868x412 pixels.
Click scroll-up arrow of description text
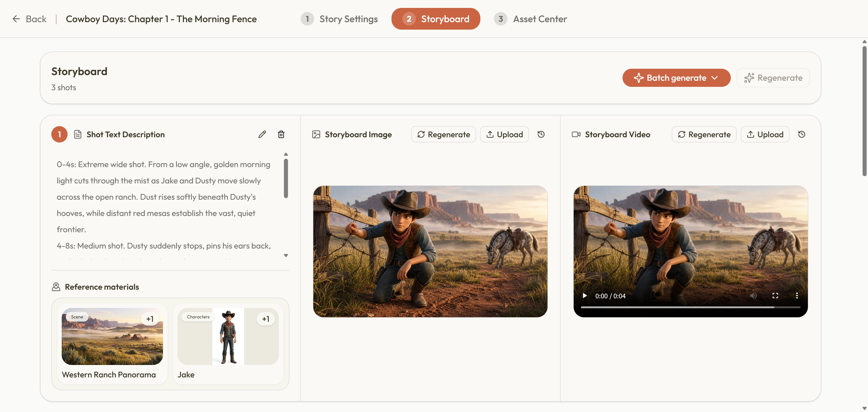pos(286,154)
